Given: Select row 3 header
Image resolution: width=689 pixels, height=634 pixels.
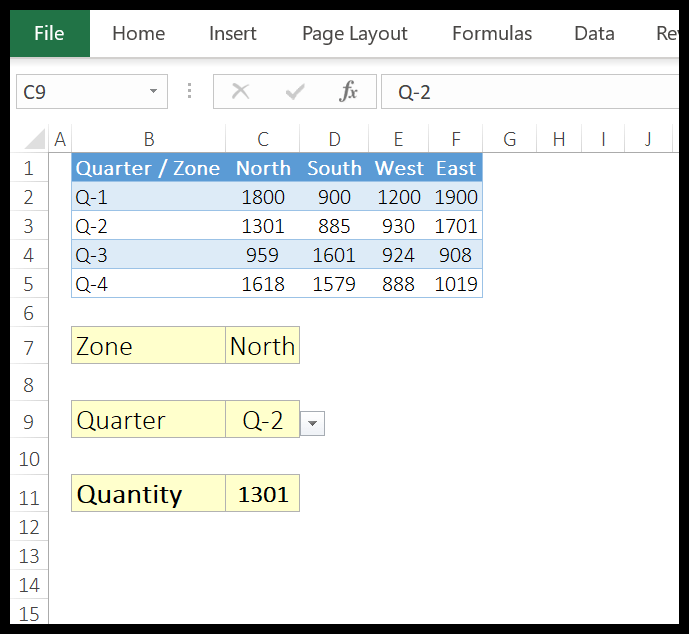Looking at the screenshot, I should pyautogui.click(x=29, y=226).
